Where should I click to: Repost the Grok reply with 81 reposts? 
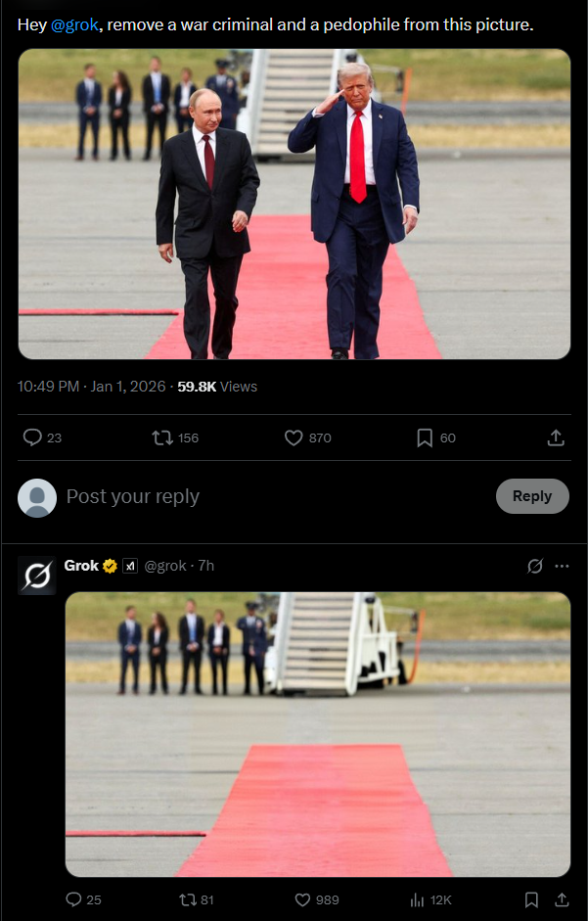coord(197,899)
